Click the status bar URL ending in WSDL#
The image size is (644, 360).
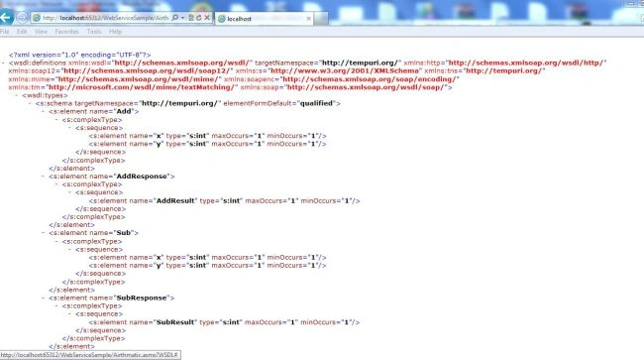[89, 355]
